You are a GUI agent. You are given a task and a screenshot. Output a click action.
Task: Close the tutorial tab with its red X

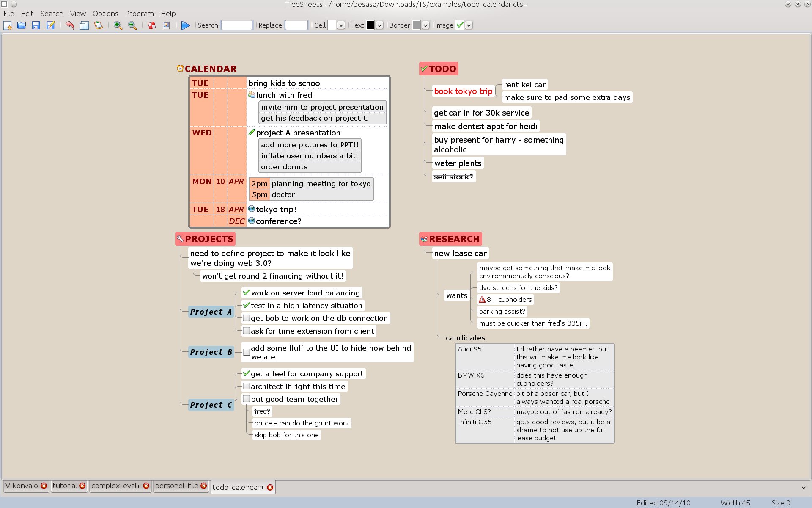tap(82, 486)
